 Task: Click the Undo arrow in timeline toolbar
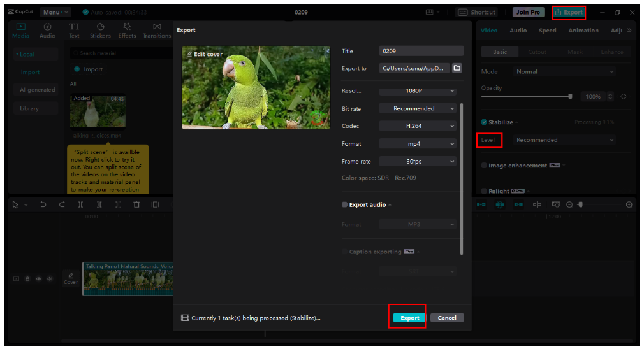(43, 204)
